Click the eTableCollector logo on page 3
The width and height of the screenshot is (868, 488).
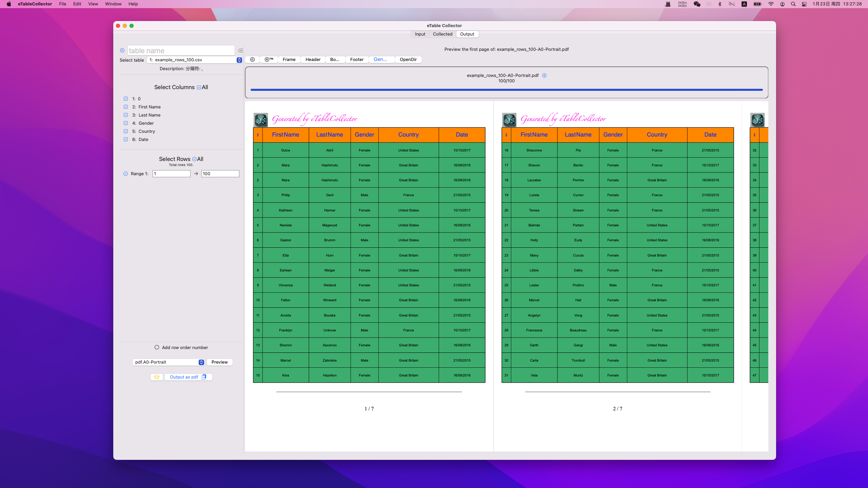(x=757, y=120)
